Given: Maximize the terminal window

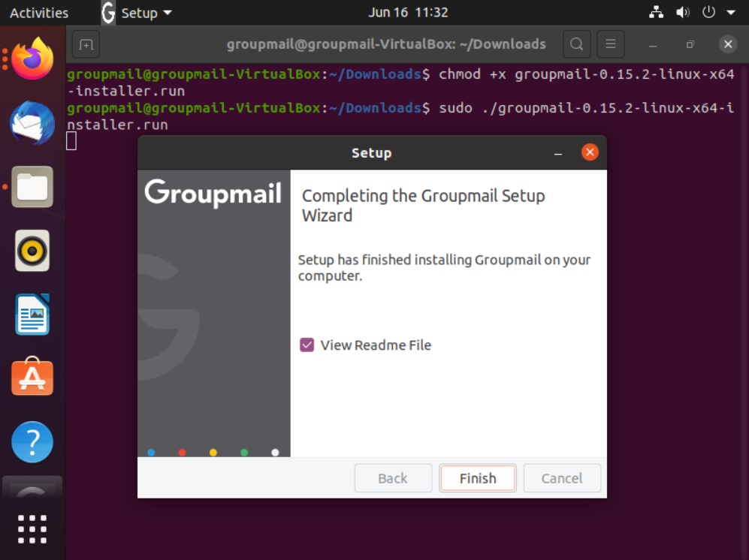Looking at the screenshot, I should pyautogui.click(x=690, y=45).
